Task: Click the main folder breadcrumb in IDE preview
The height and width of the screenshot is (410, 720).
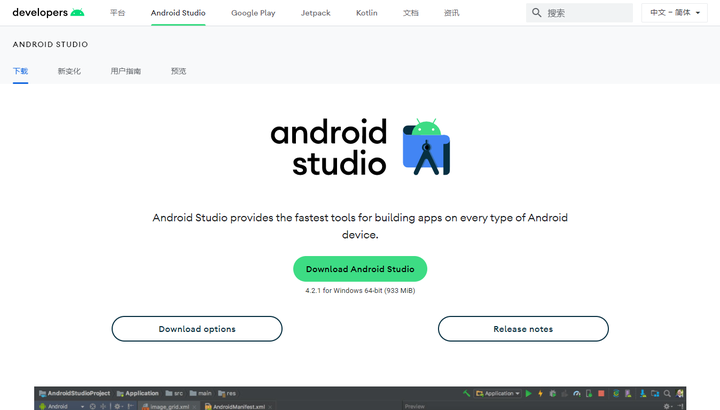Action: [x=201, y=393]
